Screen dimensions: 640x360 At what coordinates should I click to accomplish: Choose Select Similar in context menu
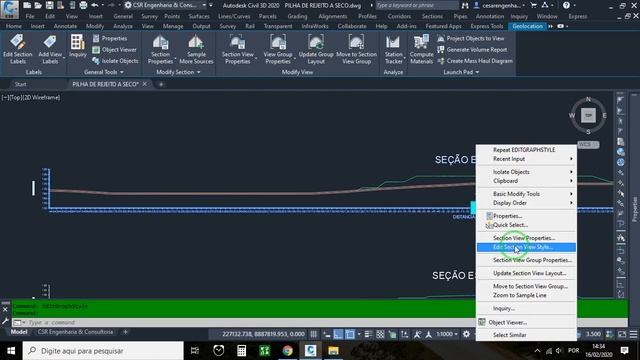526,335
